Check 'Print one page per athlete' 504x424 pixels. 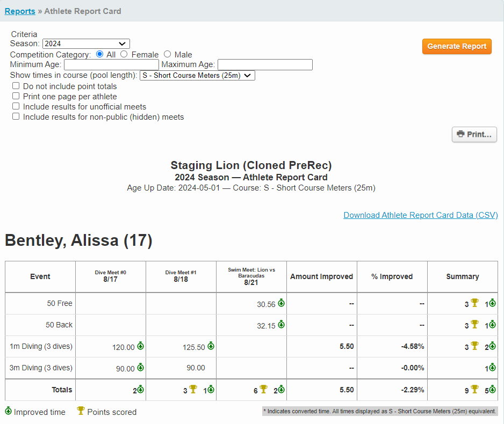(16, 96)
